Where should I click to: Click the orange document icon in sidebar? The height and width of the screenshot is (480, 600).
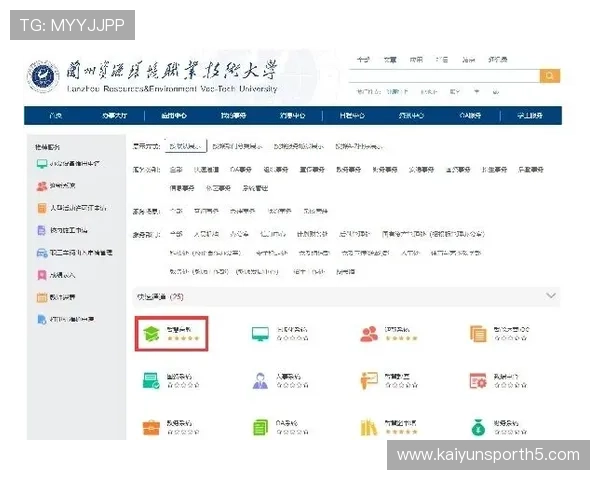click(42, 208)
